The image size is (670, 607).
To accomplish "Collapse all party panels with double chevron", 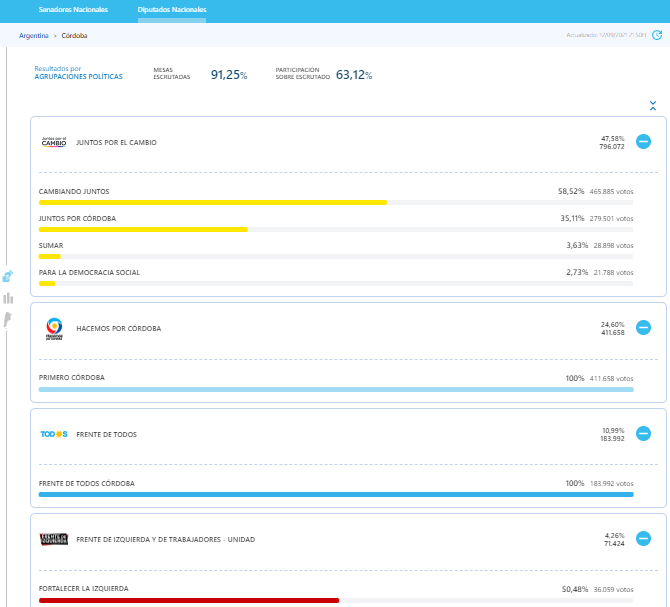I will click(x=652, y=105).
